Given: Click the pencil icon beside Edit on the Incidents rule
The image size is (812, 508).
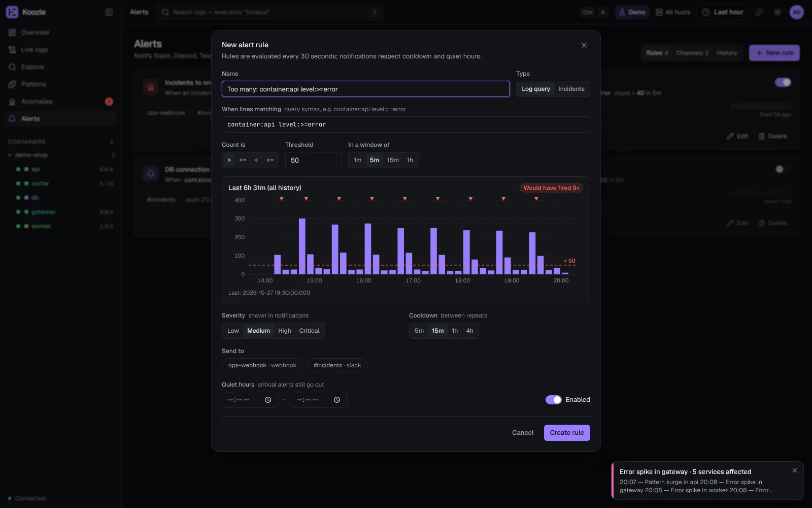Looking at the screenshot, I should click(x=730, y=136).
